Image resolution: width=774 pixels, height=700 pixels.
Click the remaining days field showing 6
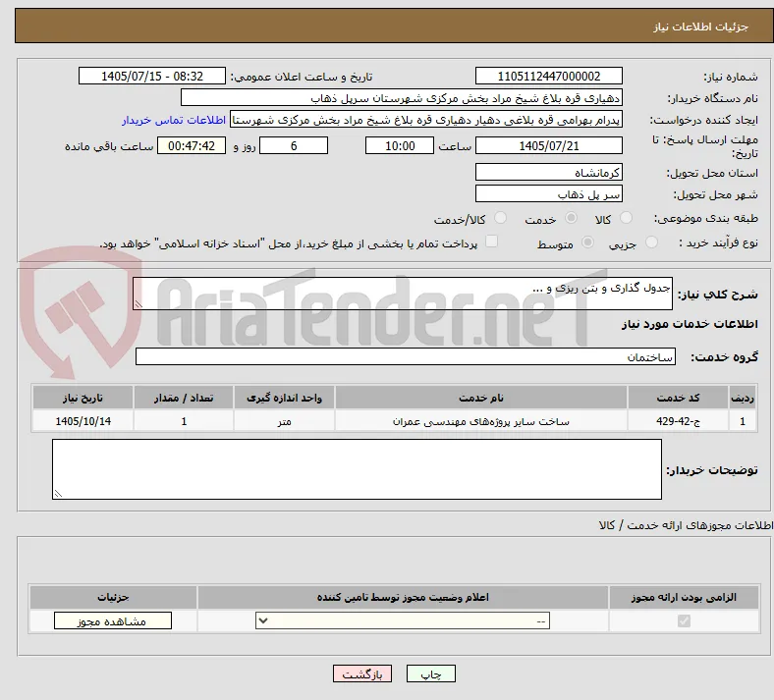tap(294, 145)
